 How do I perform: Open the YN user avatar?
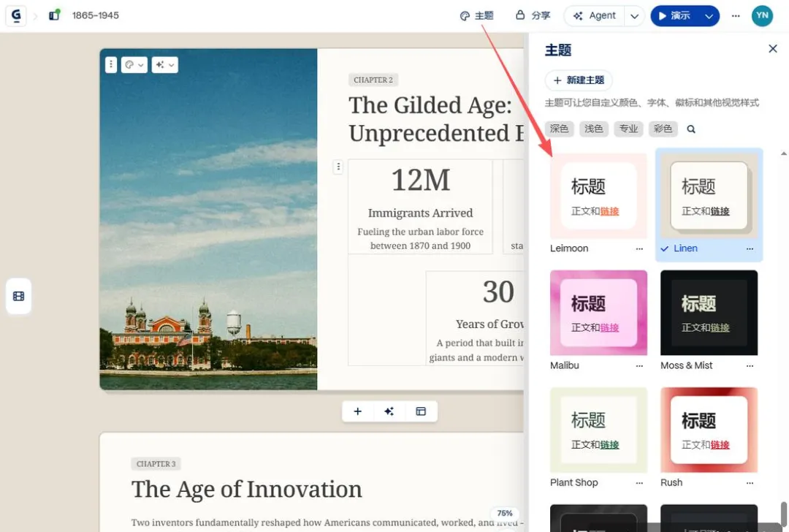(x=762, y=15)
